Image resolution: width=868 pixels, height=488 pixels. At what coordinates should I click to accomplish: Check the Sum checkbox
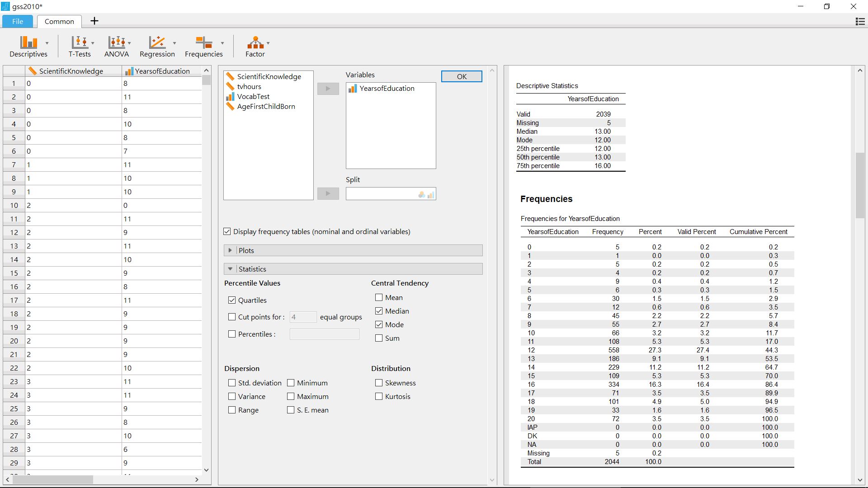[379, 338]
